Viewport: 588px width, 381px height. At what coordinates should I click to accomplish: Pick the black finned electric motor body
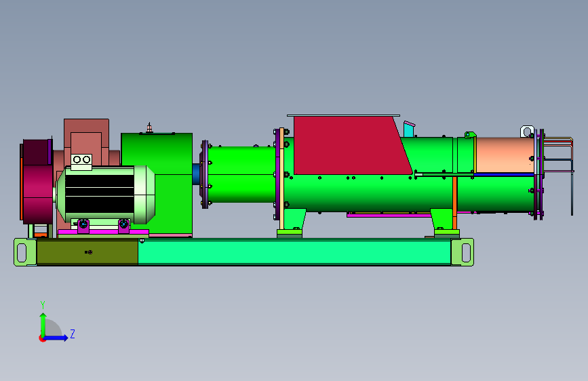100,194
